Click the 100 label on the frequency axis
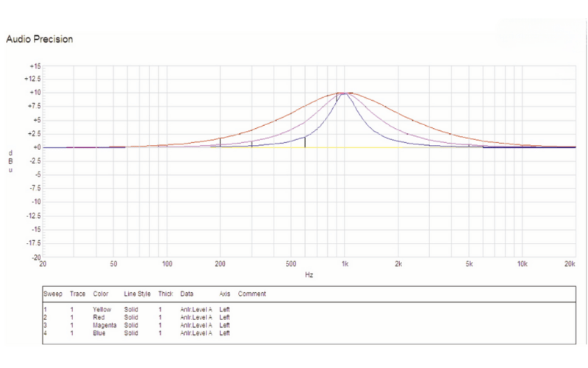588x368 pixels. 167,264
